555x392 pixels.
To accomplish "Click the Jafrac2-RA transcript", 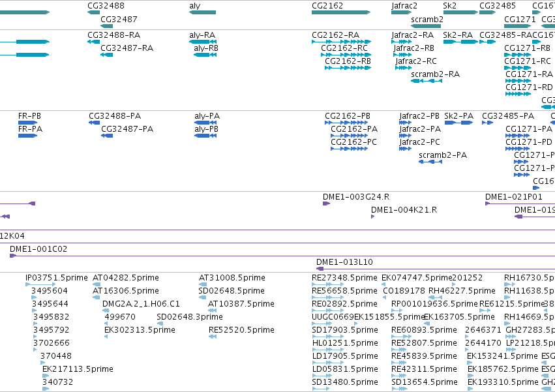I will [x=401, y=42].
